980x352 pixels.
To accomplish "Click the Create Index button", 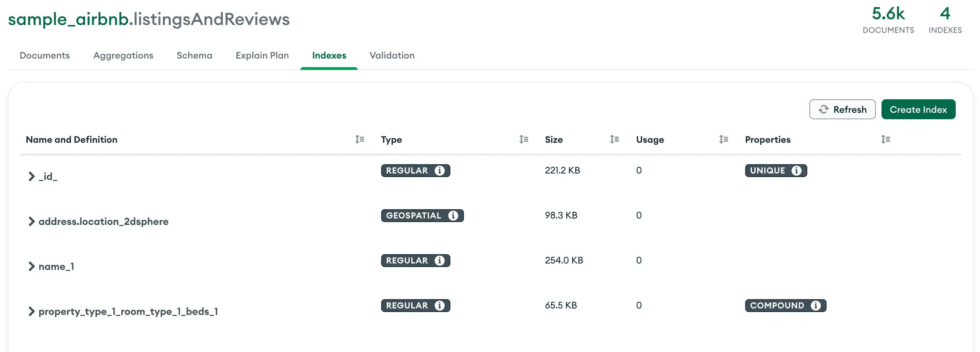I will pos(918,109).
